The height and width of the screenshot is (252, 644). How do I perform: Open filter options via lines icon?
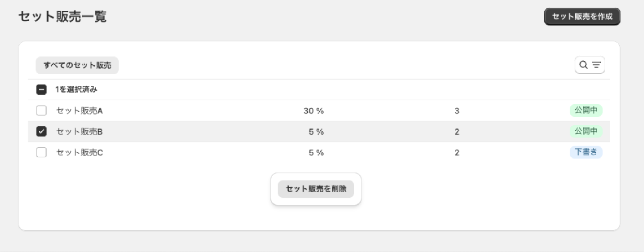[596, 65]
